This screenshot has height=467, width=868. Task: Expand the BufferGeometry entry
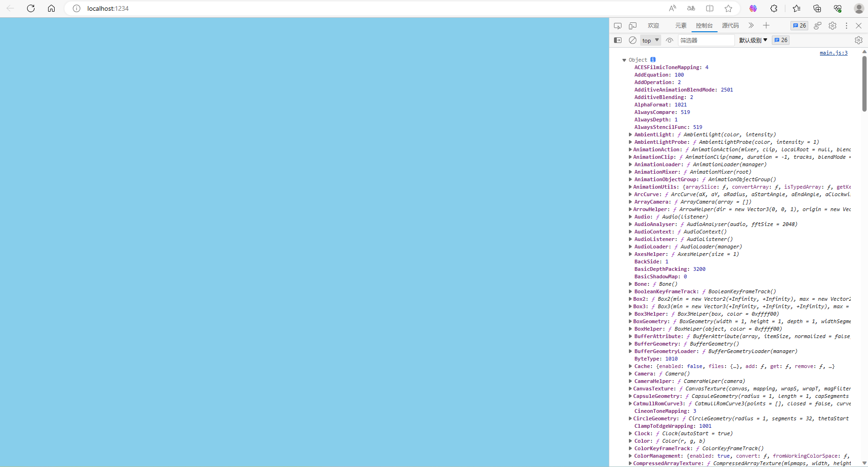click(x=630, y=344)
